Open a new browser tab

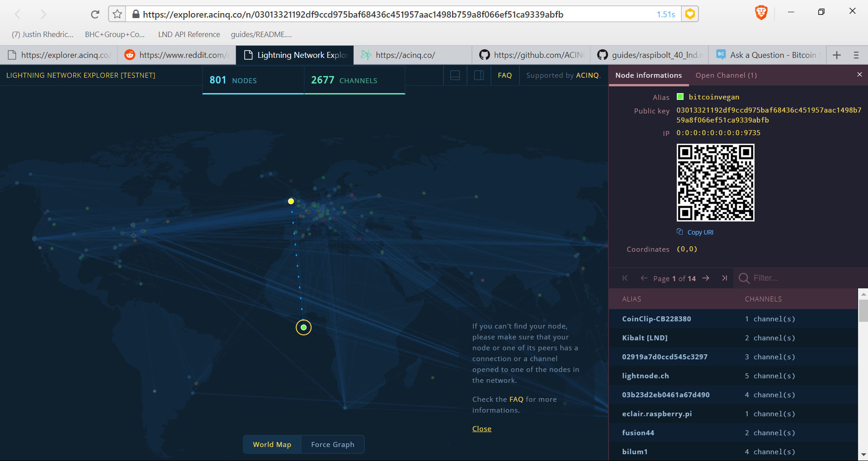[x=837, y=55]
